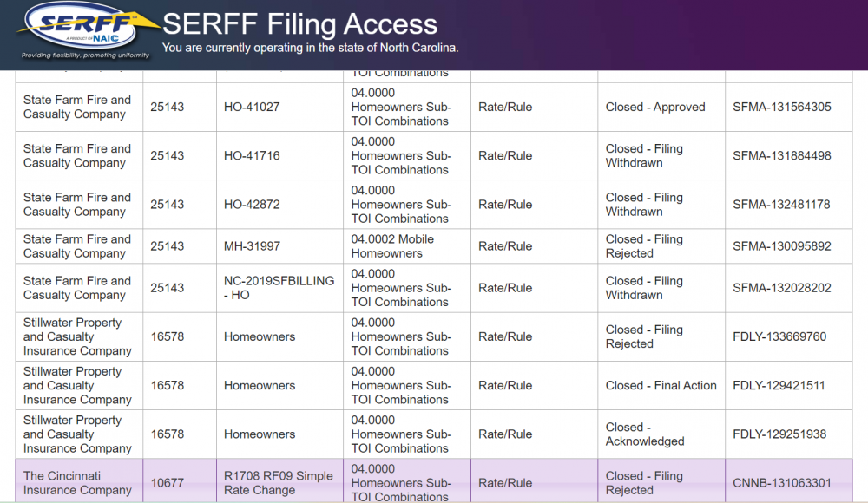Viewport: 868px width, 503px height.
Task: Select tracking number SFMA-131884498
Action: click(781, 156)
